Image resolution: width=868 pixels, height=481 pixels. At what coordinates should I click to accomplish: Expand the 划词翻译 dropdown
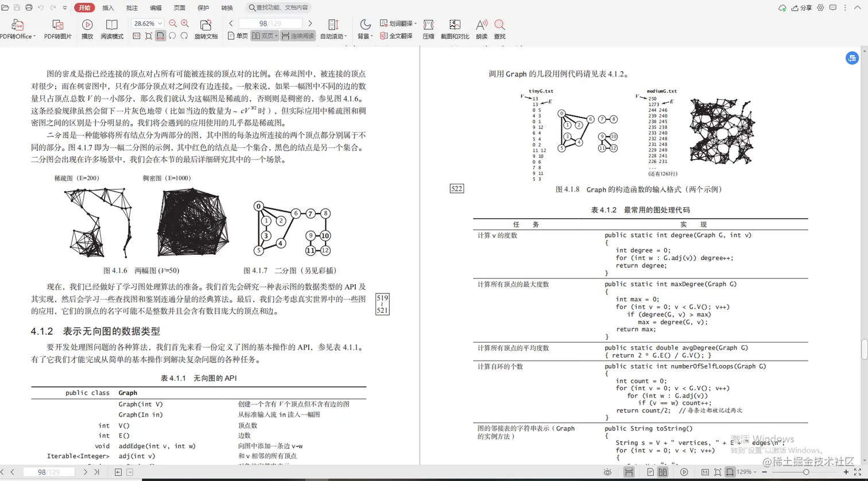[x=416, y=24]
